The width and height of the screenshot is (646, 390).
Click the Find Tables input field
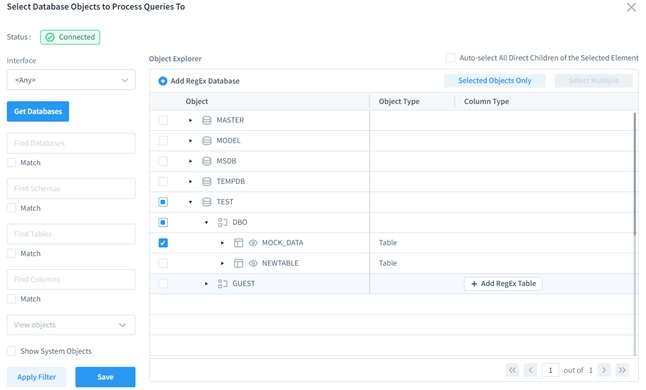(71, 234)
